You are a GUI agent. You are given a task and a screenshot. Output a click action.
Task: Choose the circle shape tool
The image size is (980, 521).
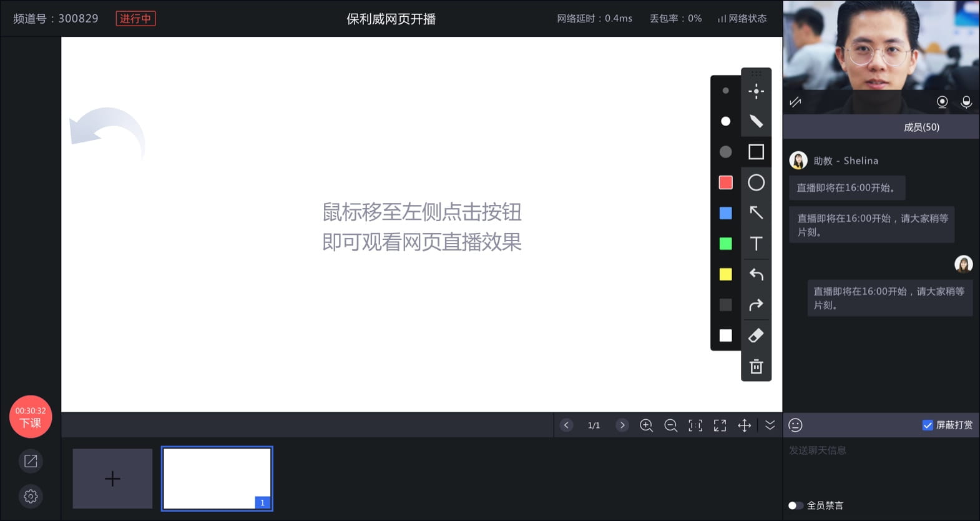[756, 182]
